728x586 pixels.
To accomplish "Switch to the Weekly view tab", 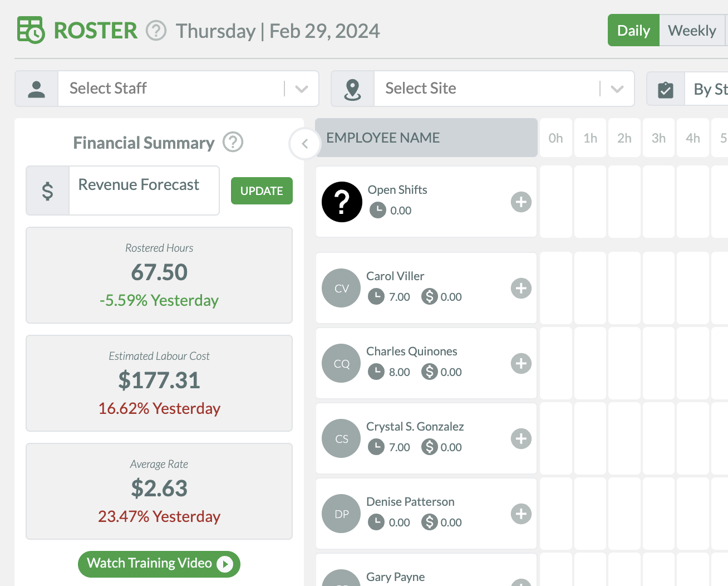I will coord(692,30).
